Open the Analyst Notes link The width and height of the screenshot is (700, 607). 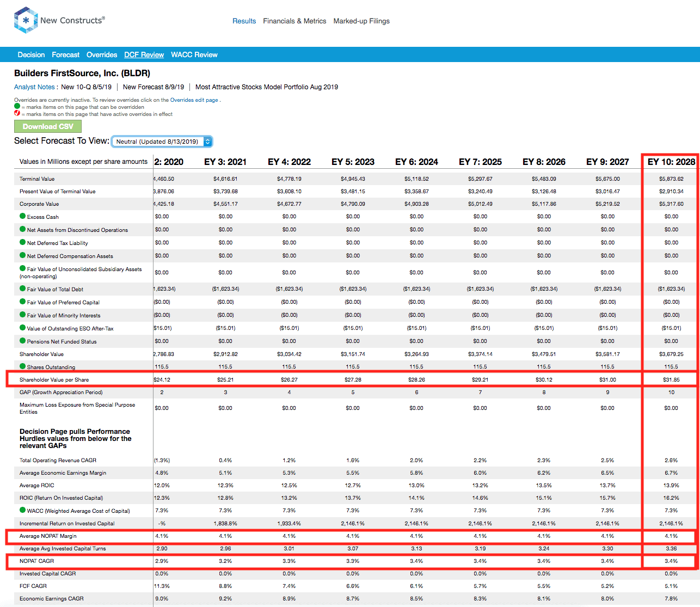pos(34,87)
